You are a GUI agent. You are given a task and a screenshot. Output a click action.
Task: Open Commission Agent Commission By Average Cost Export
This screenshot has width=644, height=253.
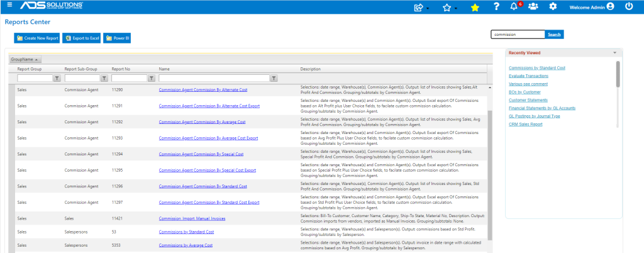pyautogui.click(x=208, y=138)
